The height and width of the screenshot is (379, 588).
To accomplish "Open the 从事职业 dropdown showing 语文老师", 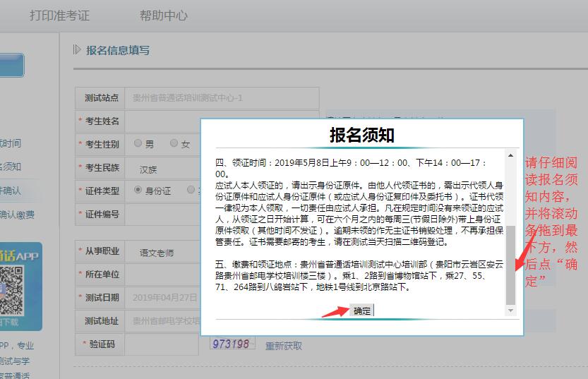I will click(x=162, y=252).
